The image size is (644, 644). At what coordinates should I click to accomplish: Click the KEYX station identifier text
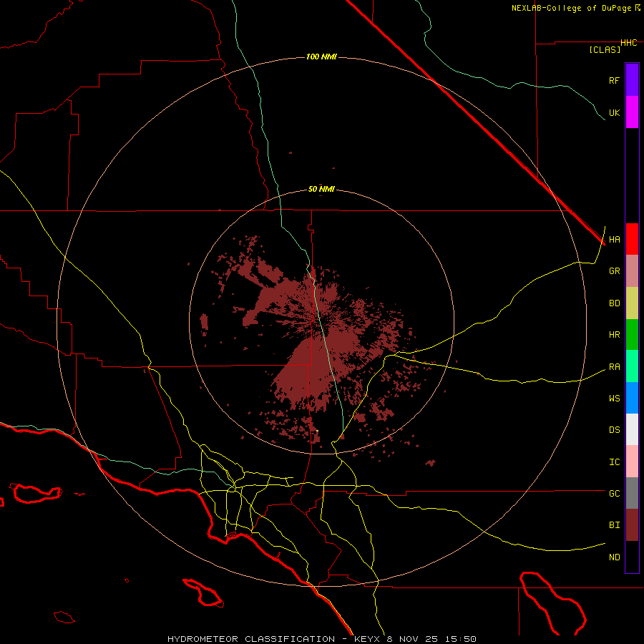click(x=367, y=639)
